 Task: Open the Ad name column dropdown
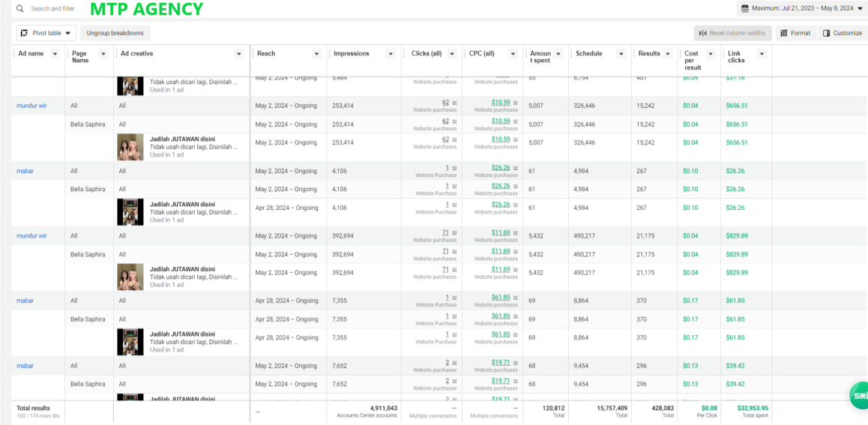point(55,54)
